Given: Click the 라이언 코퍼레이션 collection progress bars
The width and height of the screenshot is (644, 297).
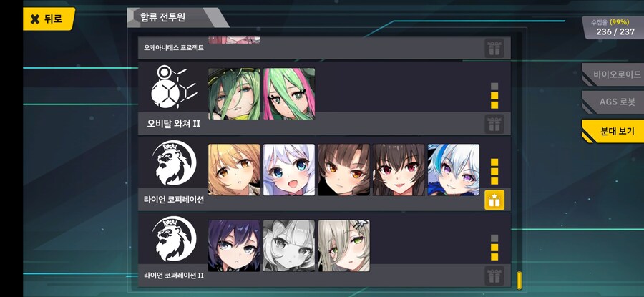Looking at the screenshot, I should (494, 172).
